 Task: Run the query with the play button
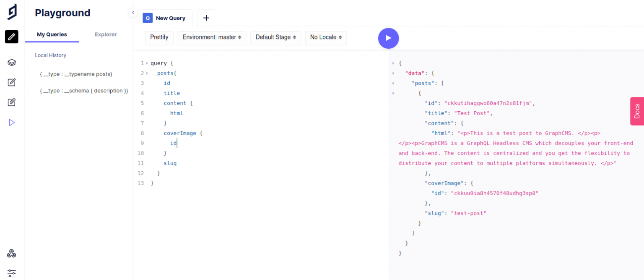[388, 38]
